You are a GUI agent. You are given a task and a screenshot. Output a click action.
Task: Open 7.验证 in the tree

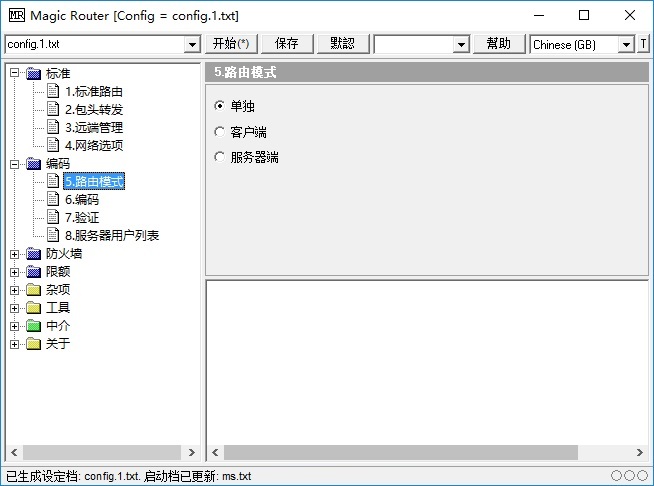pos(82,218)
